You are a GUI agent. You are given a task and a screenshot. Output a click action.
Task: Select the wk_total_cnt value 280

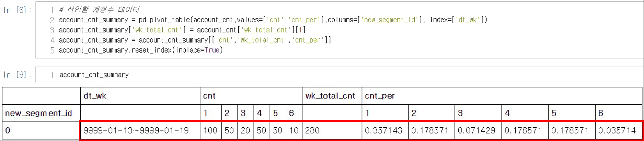332,130
